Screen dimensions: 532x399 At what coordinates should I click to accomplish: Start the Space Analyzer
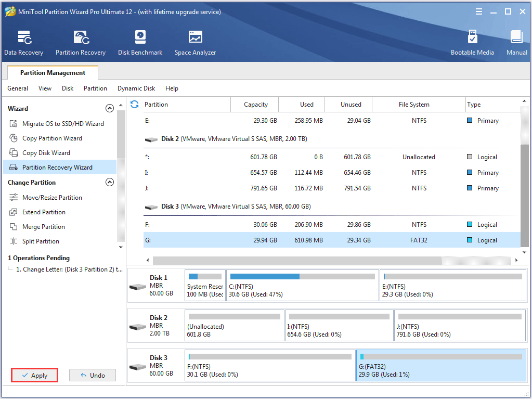click(196, 43)
